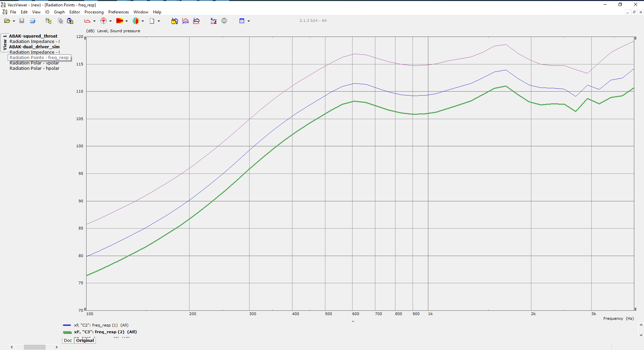Select Radiation Polar - hpolar item

coord(35,68)
